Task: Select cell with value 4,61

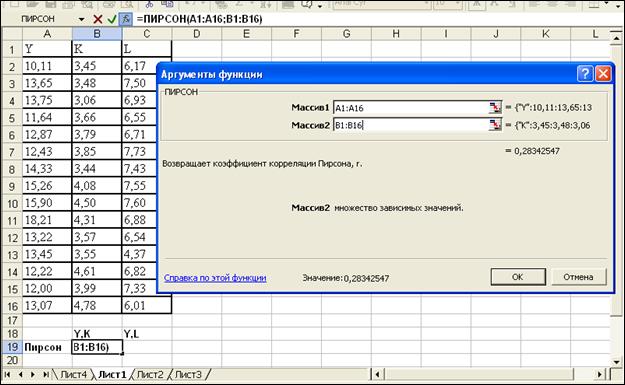Action: click(x=97, y=271)
